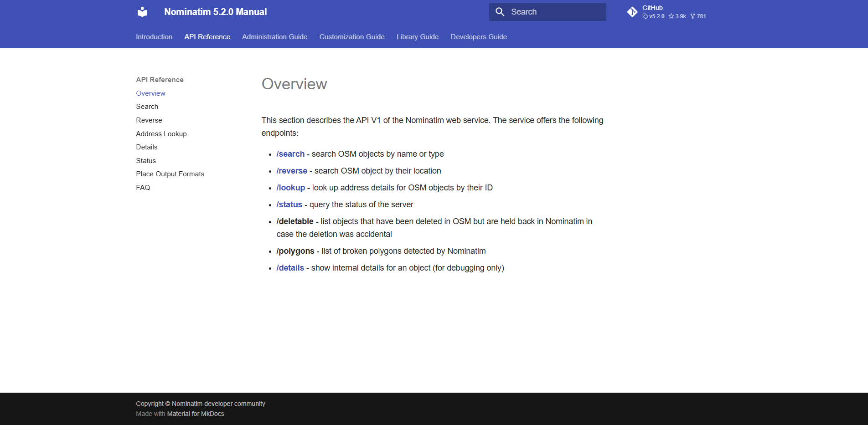The height and width of the screenshot is (425, 868).
Task: Select API Reference in the navigation bar
Action: [x=207, y=37]
